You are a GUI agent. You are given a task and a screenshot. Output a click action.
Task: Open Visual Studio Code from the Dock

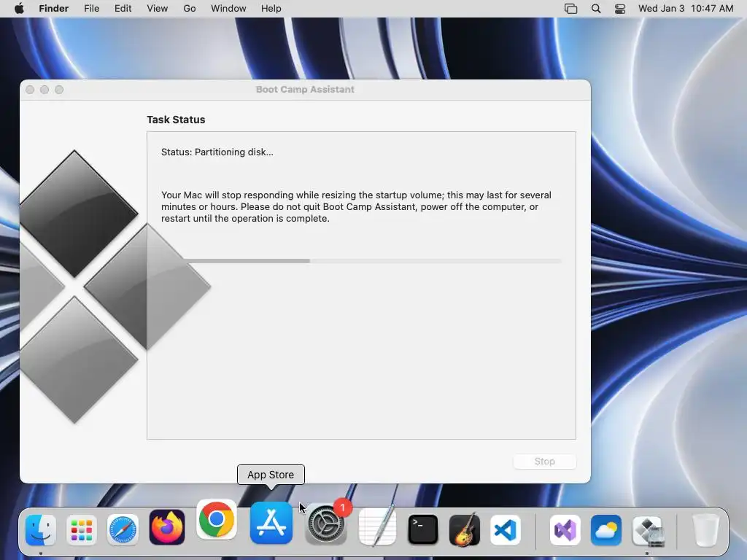click(x=506, y=529)
